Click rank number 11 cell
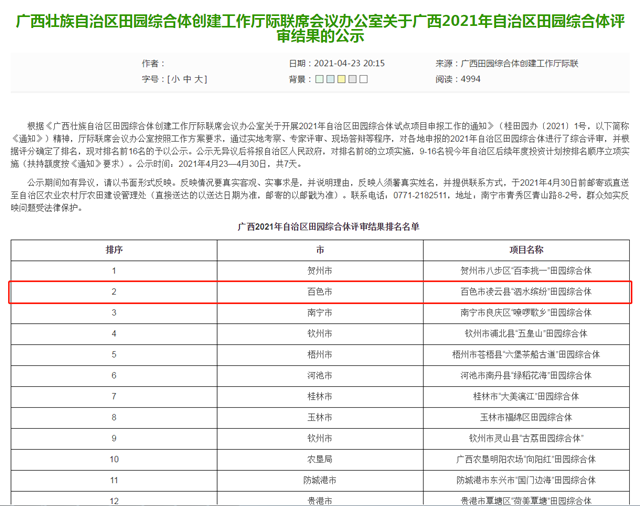The height and width of the screenshot is (506, 640). (x=114, y=480)
